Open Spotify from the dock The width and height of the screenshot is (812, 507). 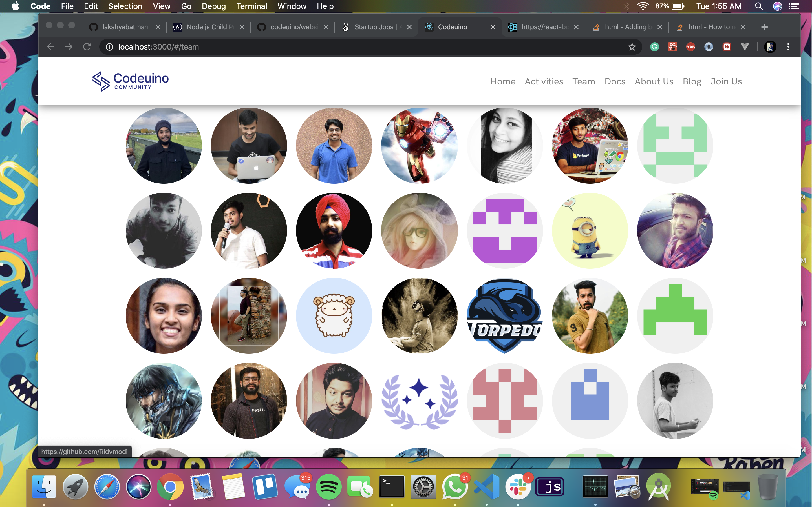tap(328, 486)
